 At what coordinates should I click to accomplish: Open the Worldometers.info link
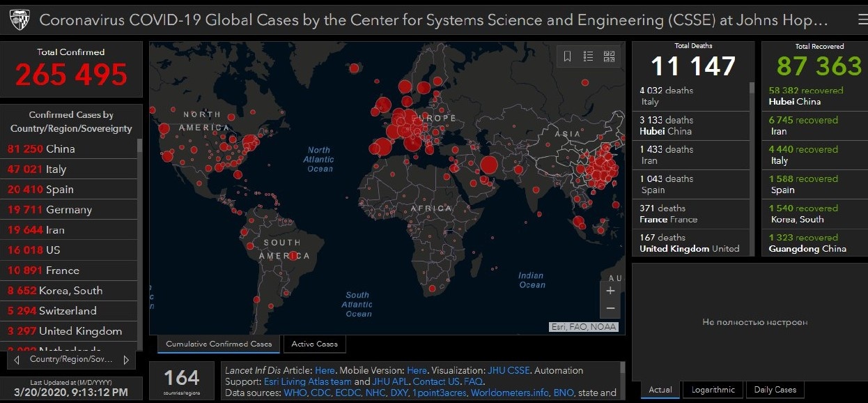coord(509,393)
